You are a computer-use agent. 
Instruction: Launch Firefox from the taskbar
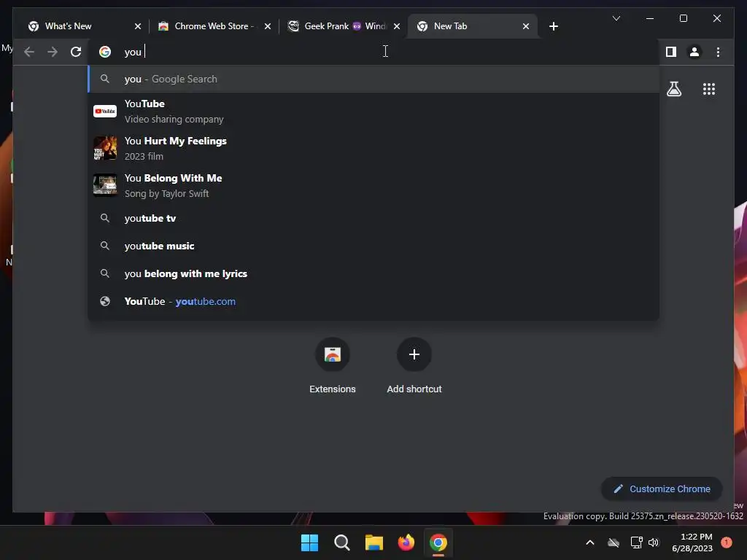click(406, 542)
